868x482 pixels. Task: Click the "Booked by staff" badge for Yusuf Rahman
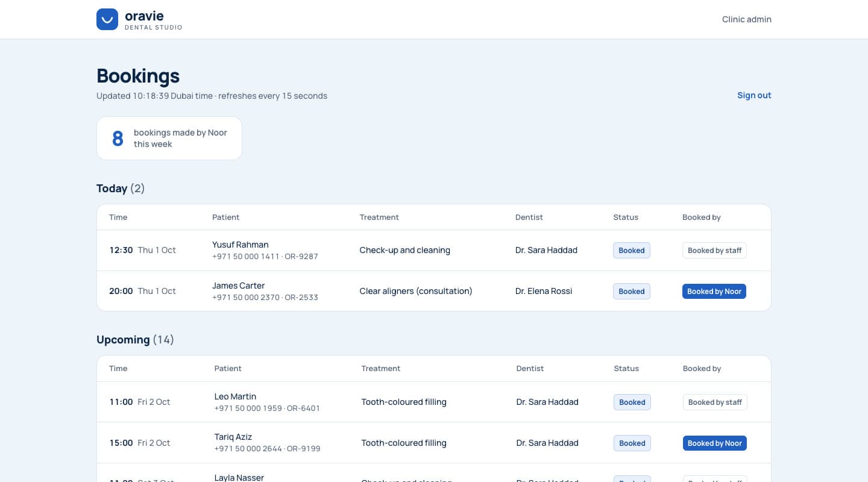714,250
